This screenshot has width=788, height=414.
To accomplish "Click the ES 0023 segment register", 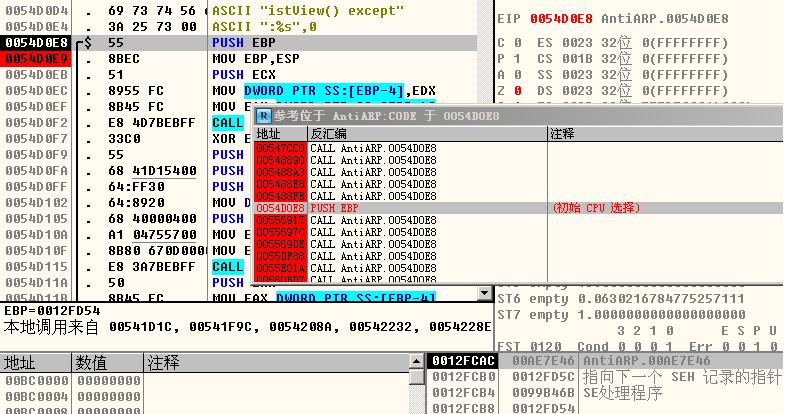I will pyautogui.click(x=565, y=43).
